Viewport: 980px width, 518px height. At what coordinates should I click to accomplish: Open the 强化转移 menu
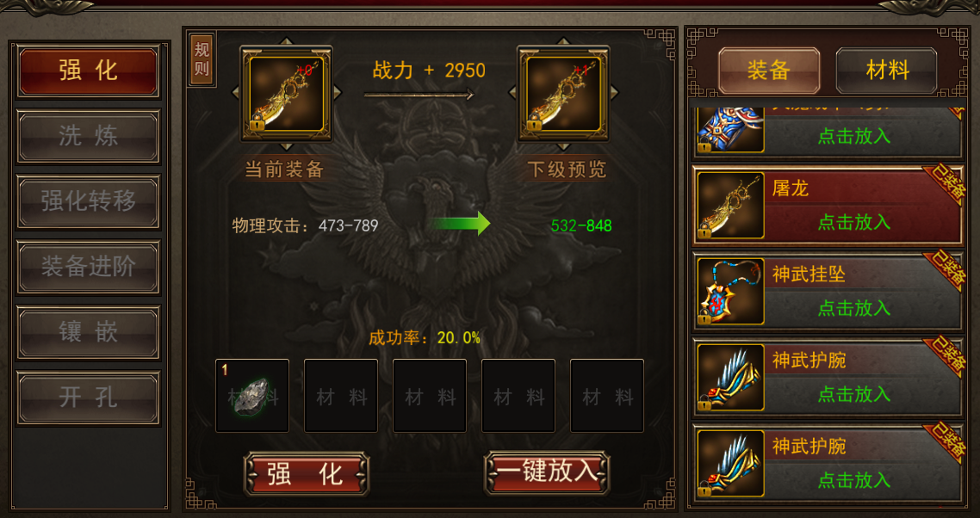[x=88, y=202]
